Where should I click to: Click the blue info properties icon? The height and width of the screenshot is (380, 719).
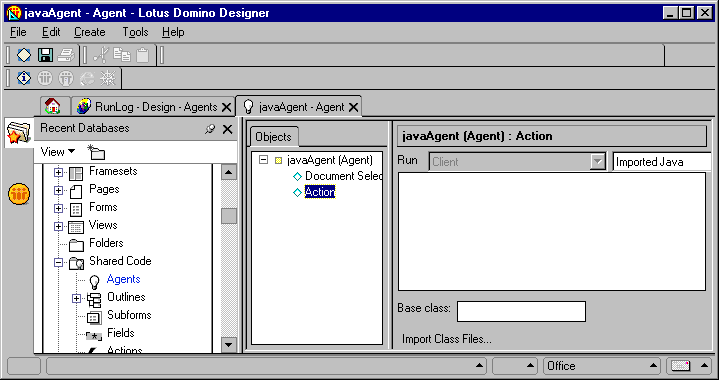click(x=24, y=78)
